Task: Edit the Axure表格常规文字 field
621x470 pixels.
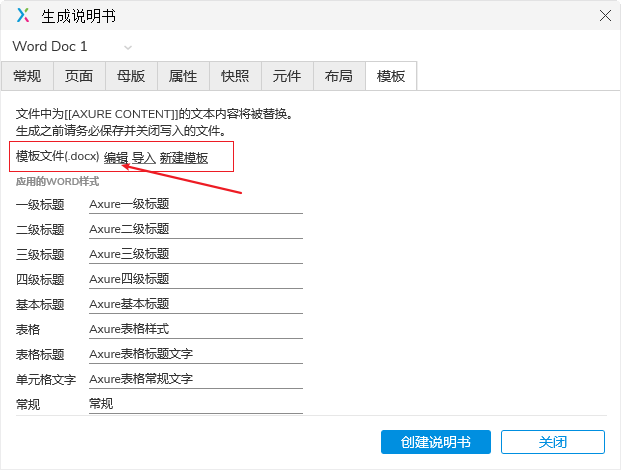Action: (x=196, y=379)
